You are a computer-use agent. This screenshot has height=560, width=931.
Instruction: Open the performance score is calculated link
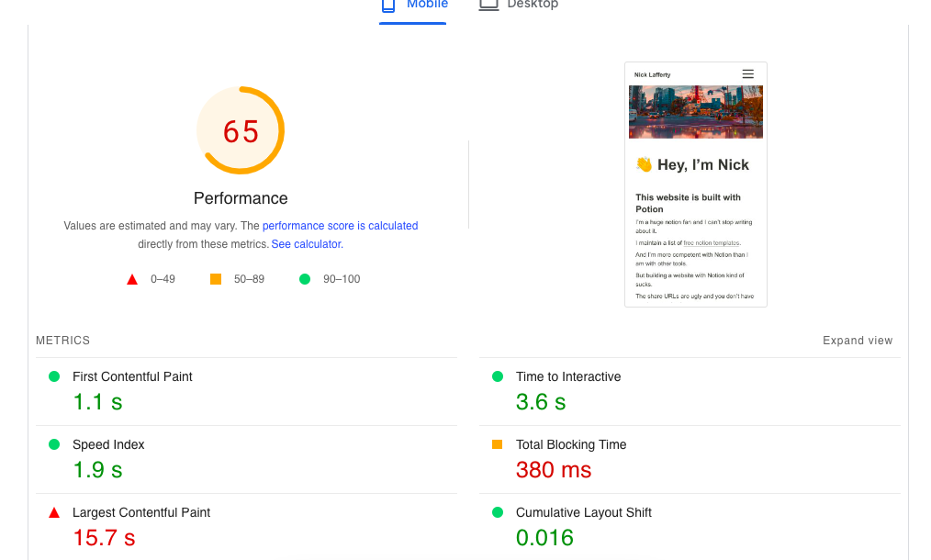coord(341,225)
